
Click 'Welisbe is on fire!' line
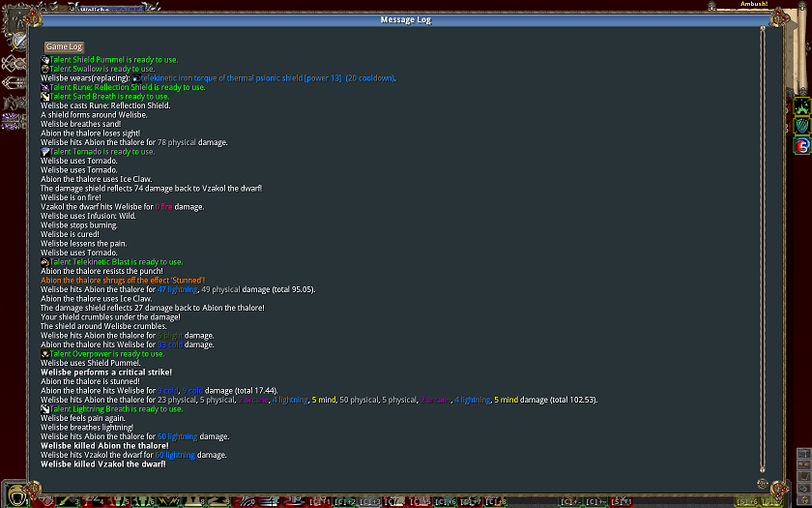tap(71, 197)
